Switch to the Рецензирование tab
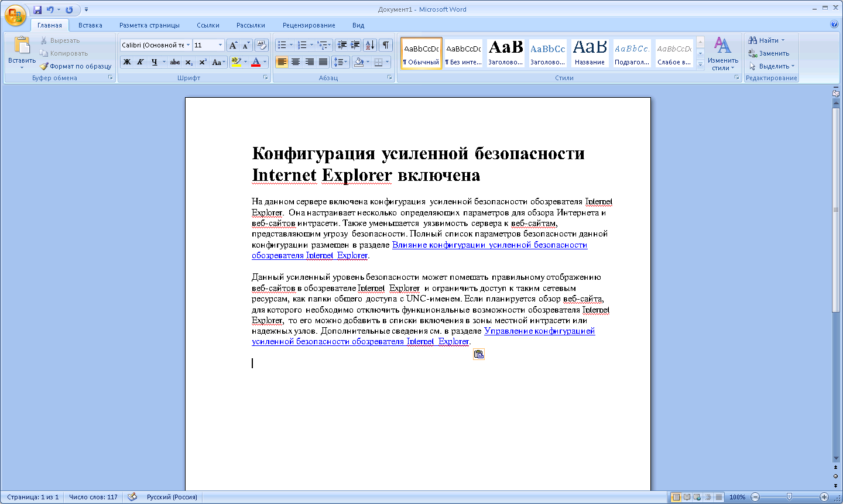Viewport: 843px width, 504px height. point(309,25)
